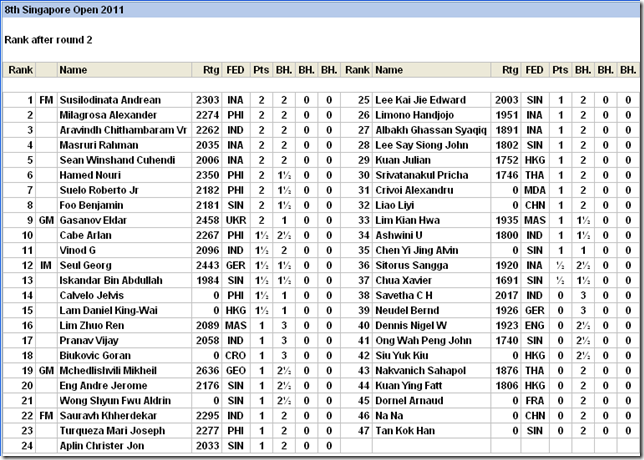Click 'Mchedlishvili Mikheil' name cell
Image resolution: width=644 pixels, height=460 pixels.
[108, 371]
